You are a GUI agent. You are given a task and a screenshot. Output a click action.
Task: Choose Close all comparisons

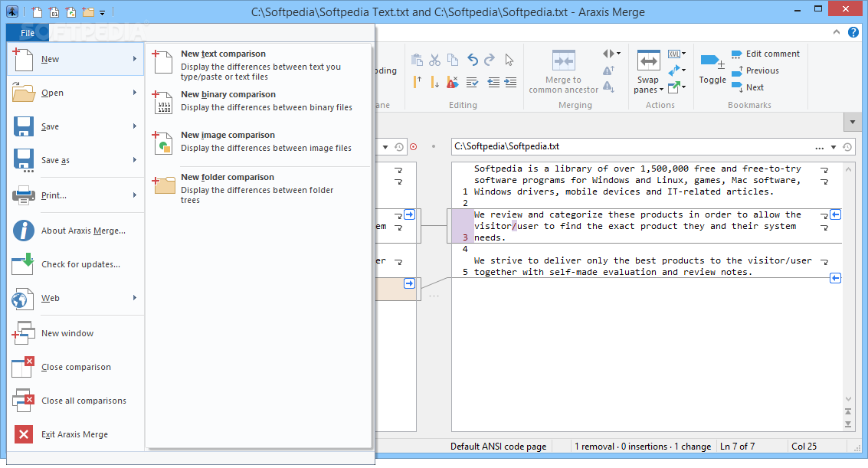75,401
